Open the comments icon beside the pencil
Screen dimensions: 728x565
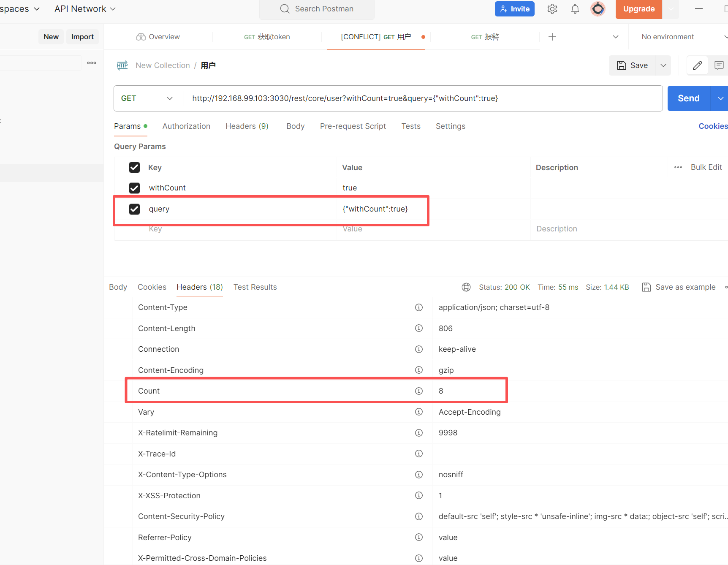719,65
